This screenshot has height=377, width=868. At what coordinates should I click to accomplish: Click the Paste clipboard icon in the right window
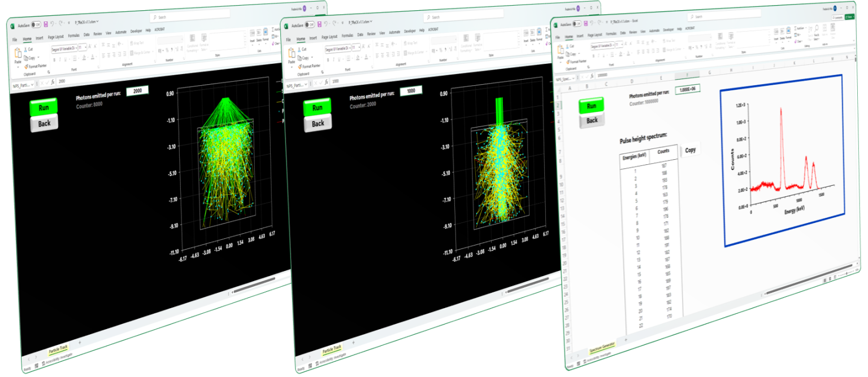tap(561, 50)
